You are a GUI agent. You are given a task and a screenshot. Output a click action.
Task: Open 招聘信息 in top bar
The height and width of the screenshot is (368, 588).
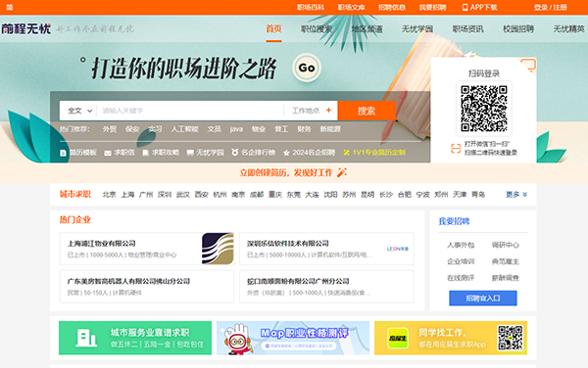(392, 7)
